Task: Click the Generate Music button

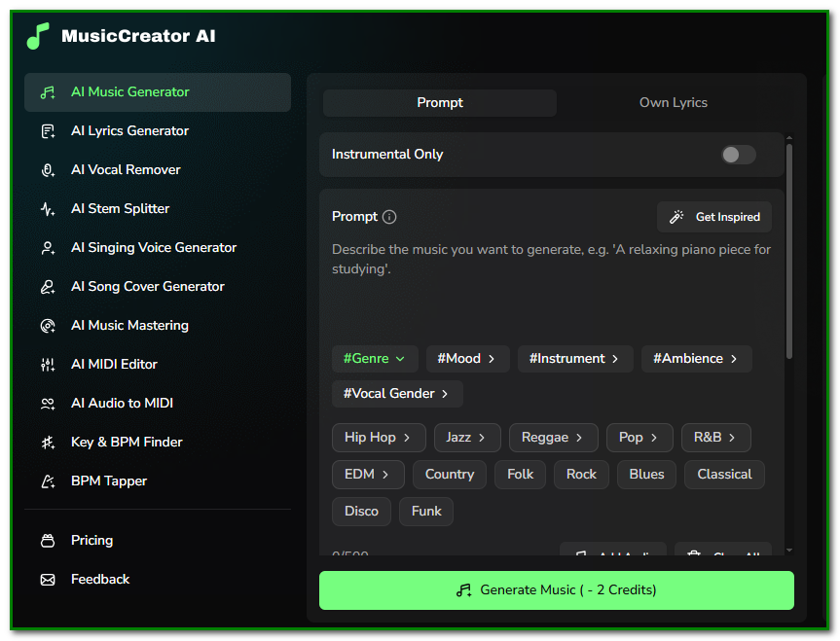Action: point(556,590)
